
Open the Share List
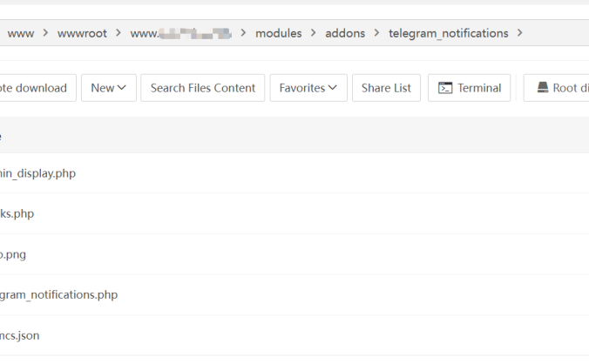click(x=386, y=88)
